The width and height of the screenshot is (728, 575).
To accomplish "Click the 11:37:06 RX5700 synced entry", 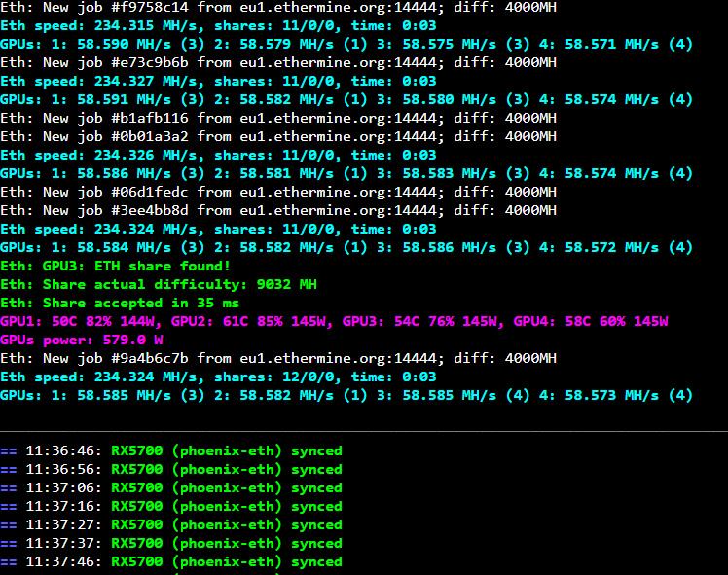I will [171, 488].
